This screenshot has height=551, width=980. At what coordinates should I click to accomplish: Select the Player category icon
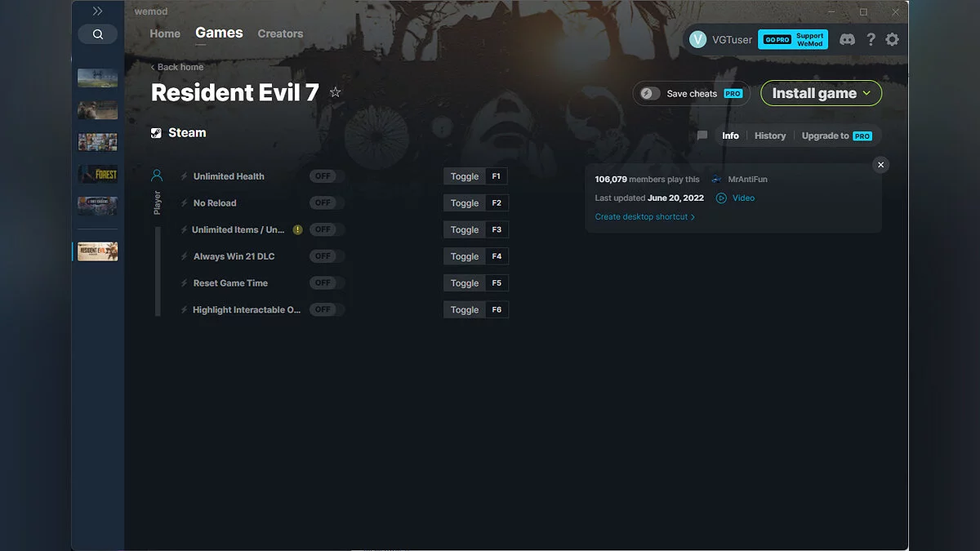(157, 176)
